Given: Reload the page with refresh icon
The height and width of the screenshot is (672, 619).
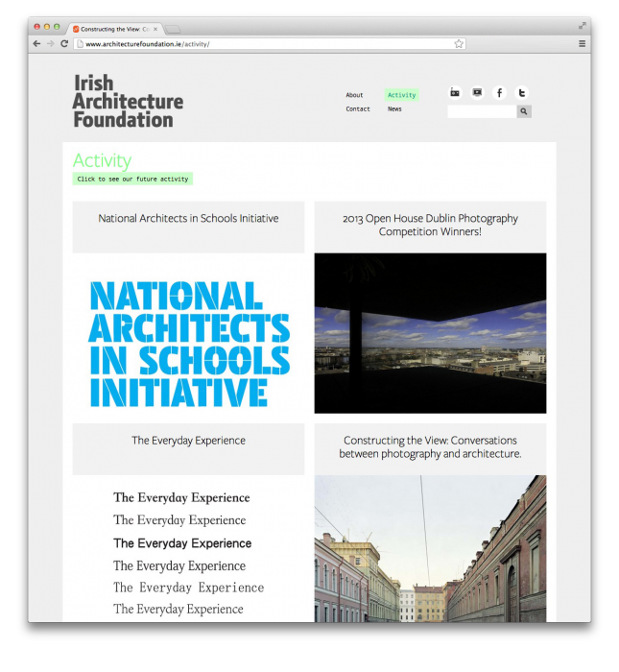Looking at the screenshot, I should click(x=64, y=44).
